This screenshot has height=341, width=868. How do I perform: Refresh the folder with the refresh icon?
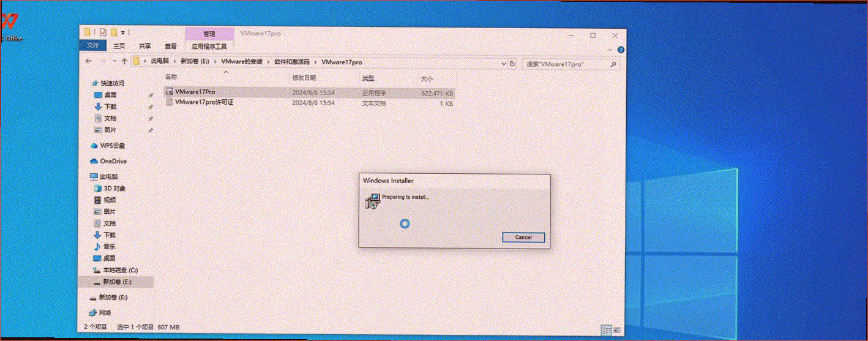(x=512, y=63)
